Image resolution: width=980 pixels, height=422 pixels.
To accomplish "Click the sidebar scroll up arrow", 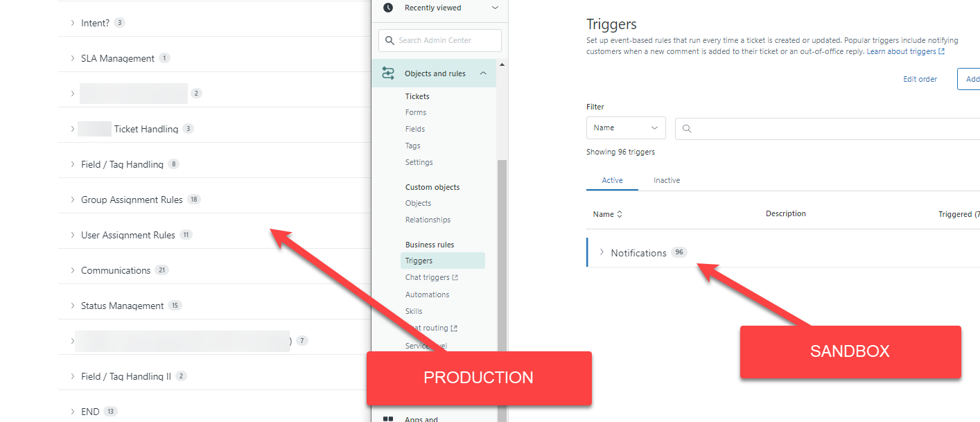I will click(x=502, y=64).
